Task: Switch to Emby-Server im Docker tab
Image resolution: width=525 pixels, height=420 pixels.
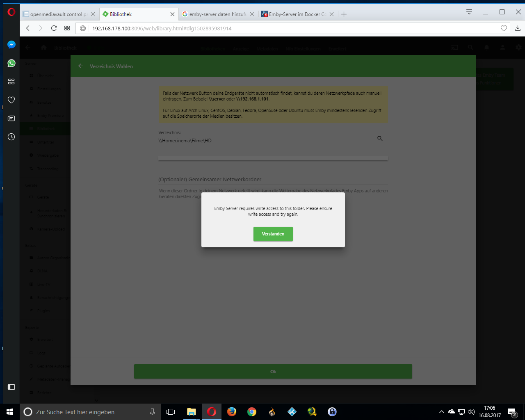Action: [x=298, y=14]
